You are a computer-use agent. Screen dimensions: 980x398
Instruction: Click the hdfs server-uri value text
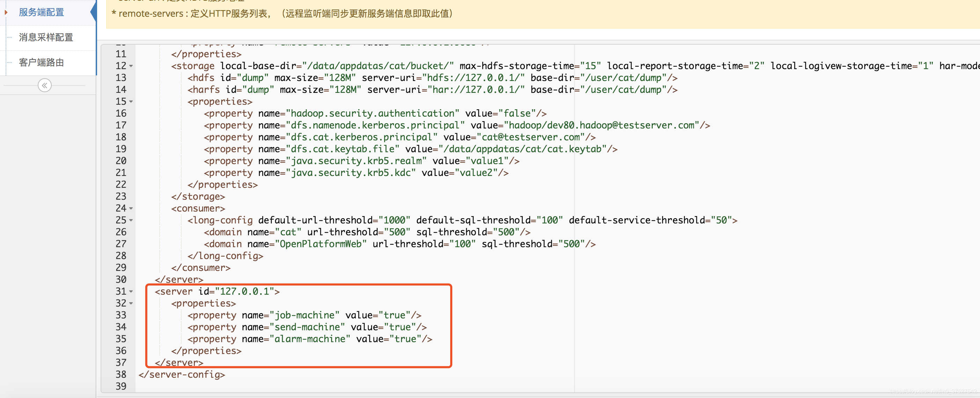click(x=473, y=78)
